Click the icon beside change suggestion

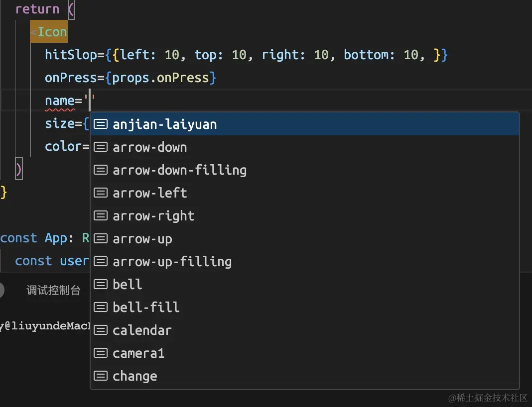[x=101, y=376]
